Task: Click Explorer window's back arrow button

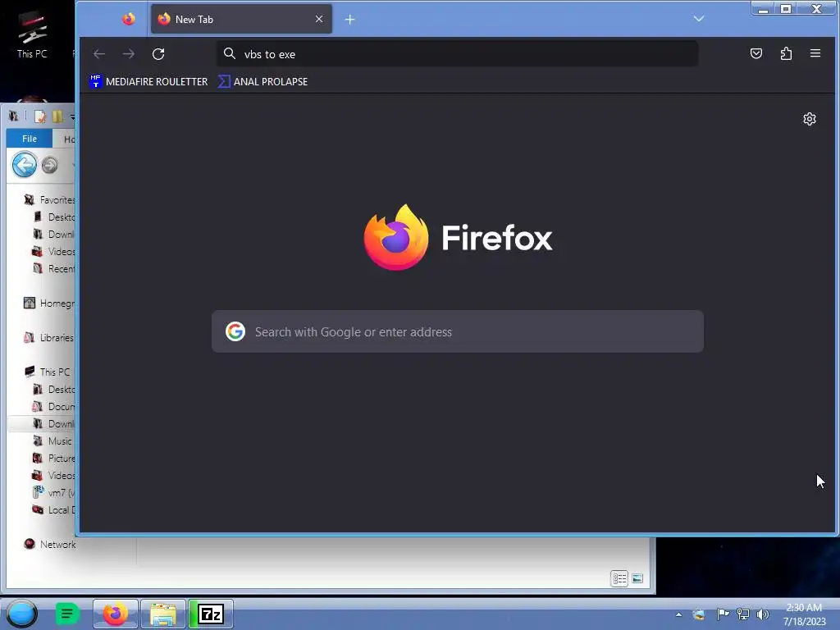Action: point(24,165)
